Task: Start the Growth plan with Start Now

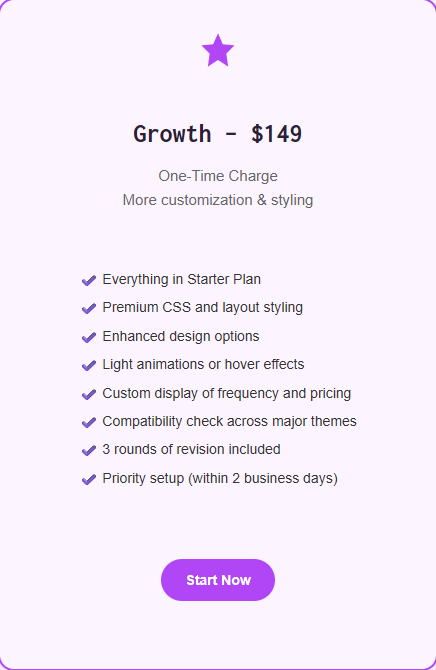Action: 218,580
